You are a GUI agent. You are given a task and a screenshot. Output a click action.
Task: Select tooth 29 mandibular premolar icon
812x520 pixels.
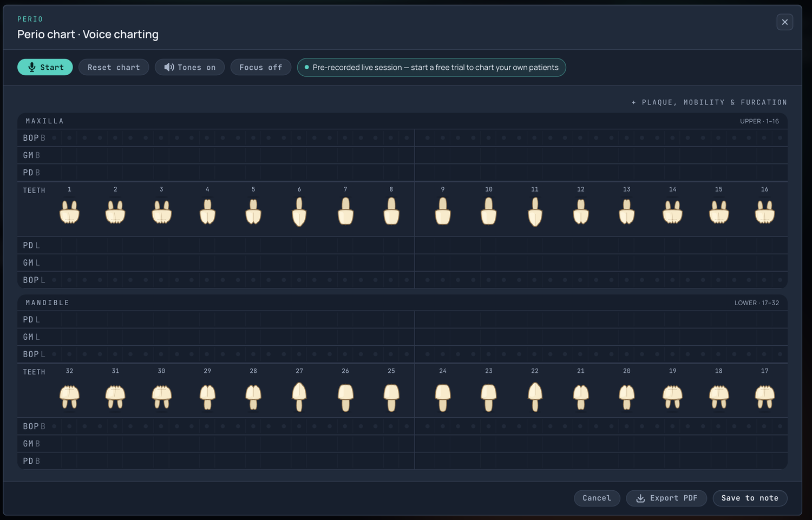pyautogui.click(x=207, y=397)
